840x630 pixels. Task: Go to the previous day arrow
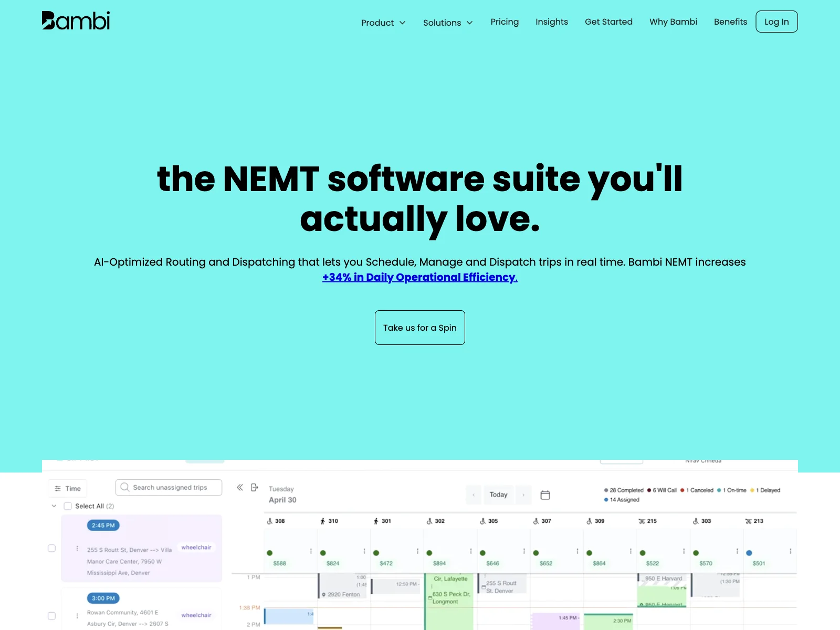pyautogui.click(x=474, y=495)
